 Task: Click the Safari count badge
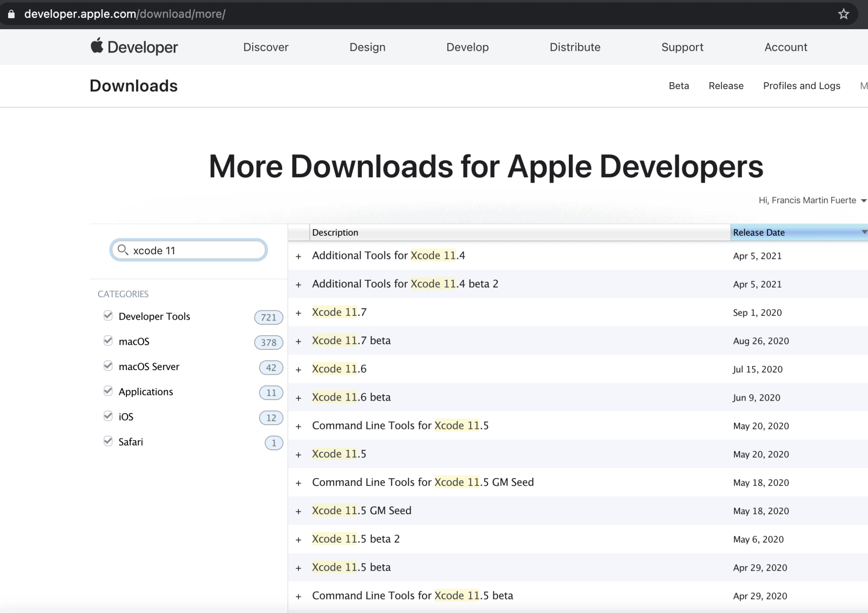click(274, 443)
